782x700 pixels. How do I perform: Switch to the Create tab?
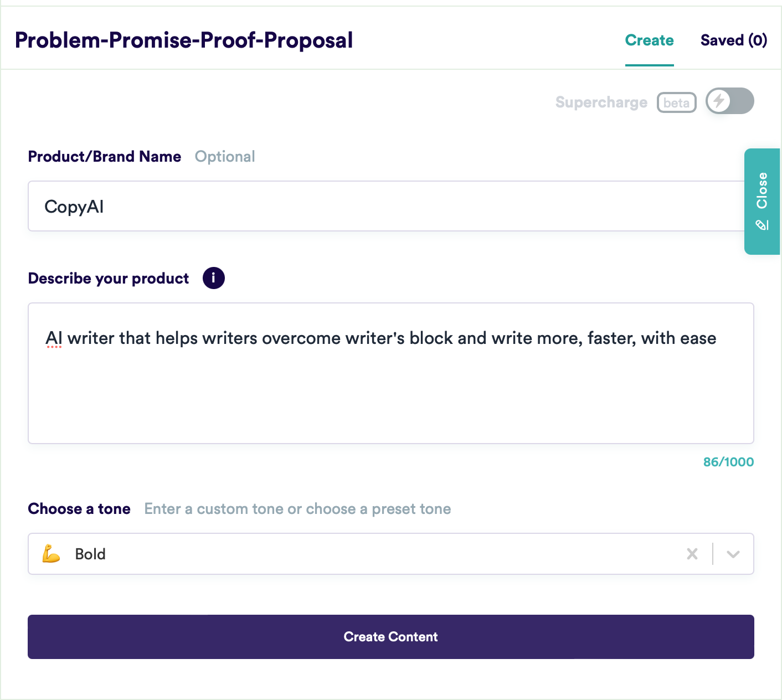[x=649, y=40]
